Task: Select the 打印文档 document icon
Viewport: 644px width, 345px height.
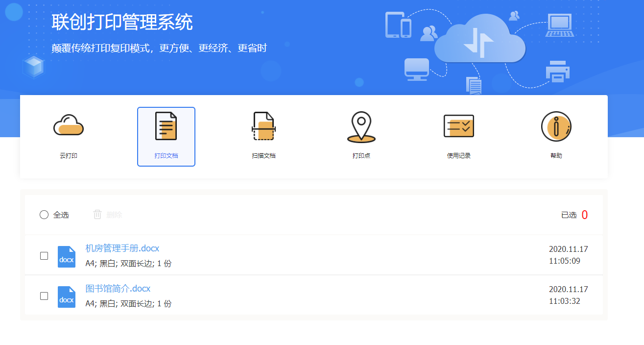Action: [166, 126]
